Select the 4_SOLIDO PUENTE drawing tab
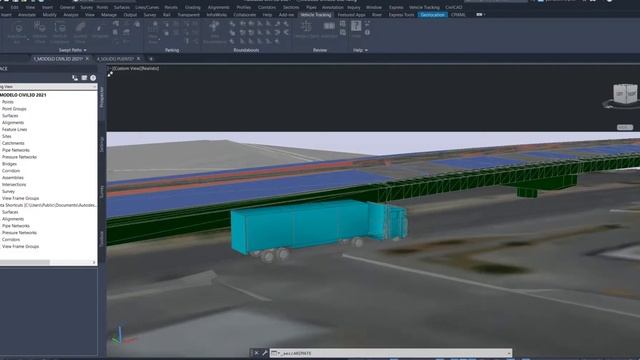This screenshot has width=640, height=360. click(115, 59)
